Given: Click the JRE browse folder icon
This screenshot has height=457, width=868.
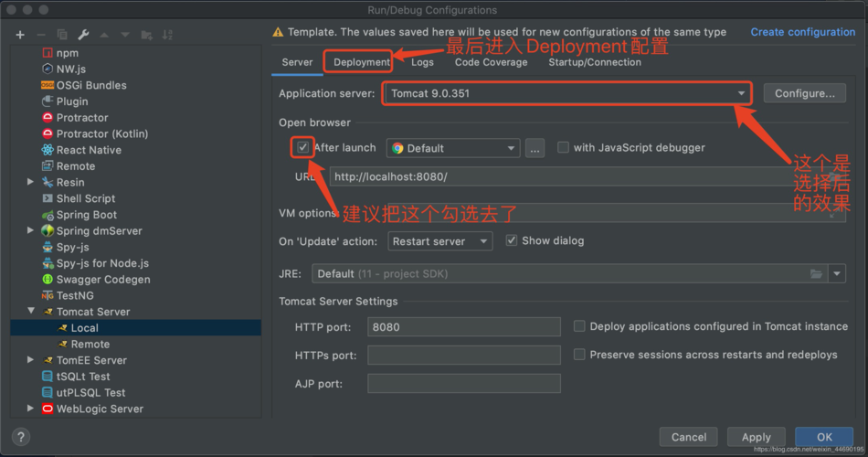Looking at the screenshot, I should 816,273.
